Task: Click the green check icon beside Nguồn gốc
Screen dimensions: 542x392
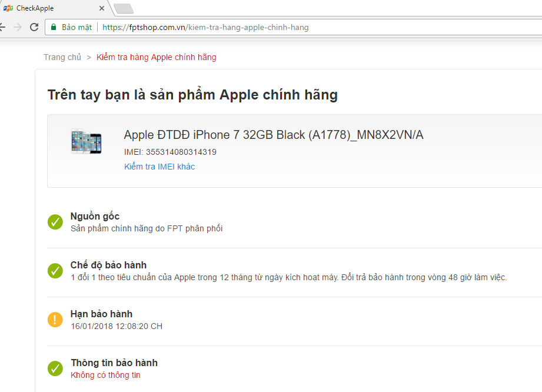Action: pos(55,222)
